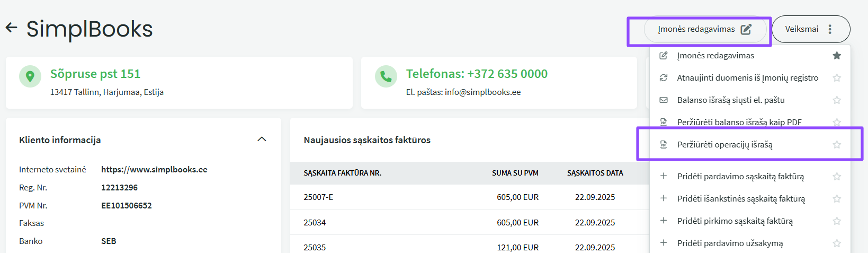Star the Peržiūrėti operacijų išrašą action
This screenshot has height=253, width=868.
point(837,145)
